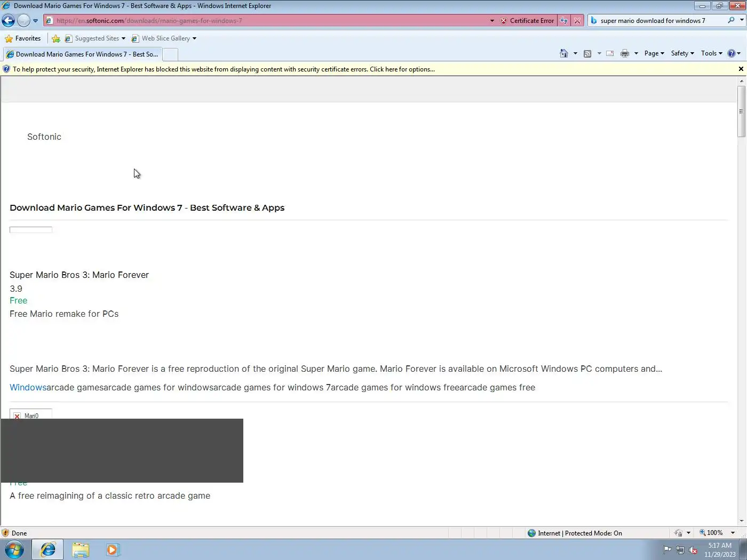Click the security information bar message
The height and width of the screenshot is (560, 747).
click(x=224, y=69)
